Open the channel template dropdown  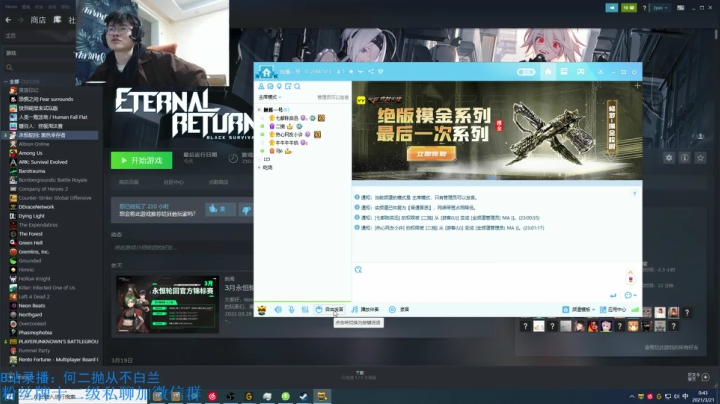(x=579, y=310)
